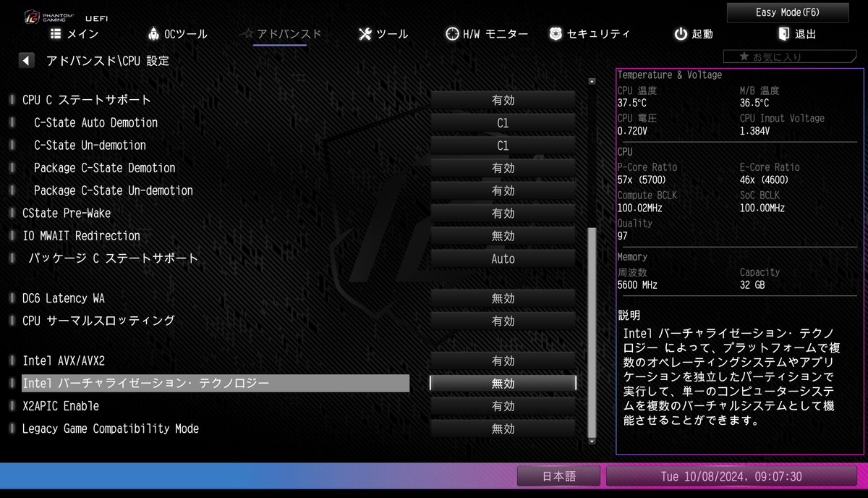The image size is (868, 498).
Task: Toggle the X2APIC Enable value
Action: pos(503,407)
